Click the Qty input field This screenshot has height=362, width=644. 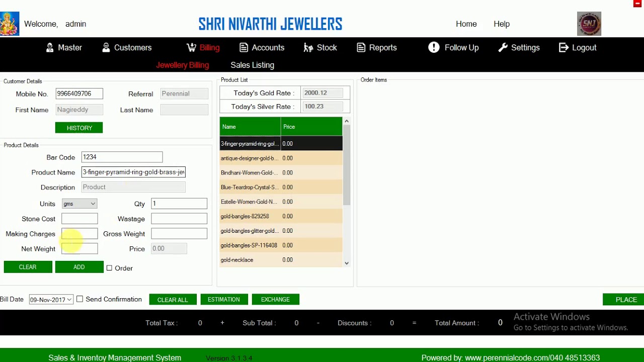click(x=179, y=204)
